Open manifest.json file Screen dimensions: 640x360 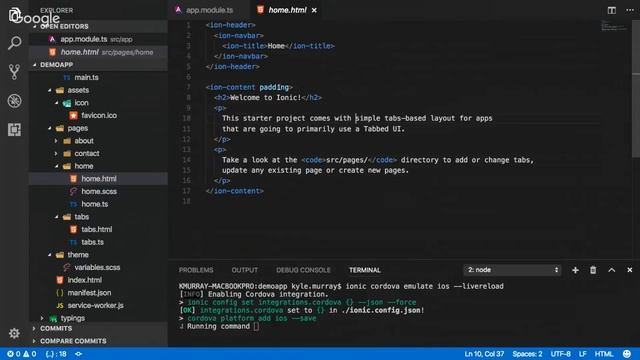[89, 293]
